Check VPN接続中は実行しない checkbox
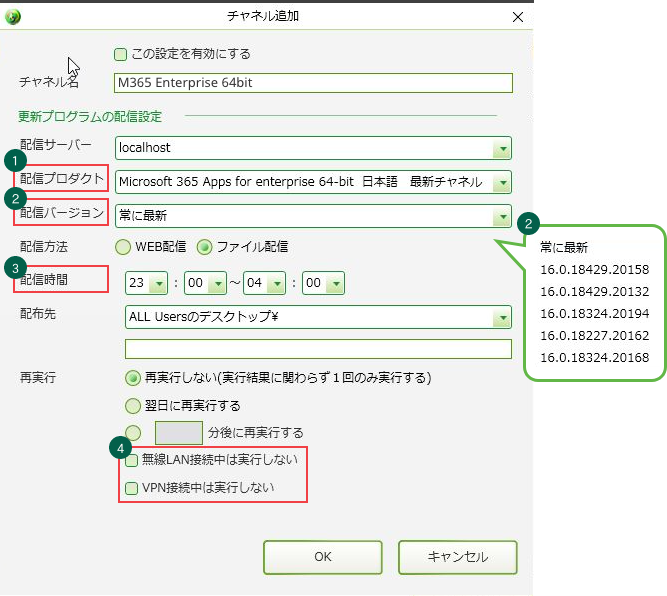Screen dimensions: 667x596 (131, 488)
